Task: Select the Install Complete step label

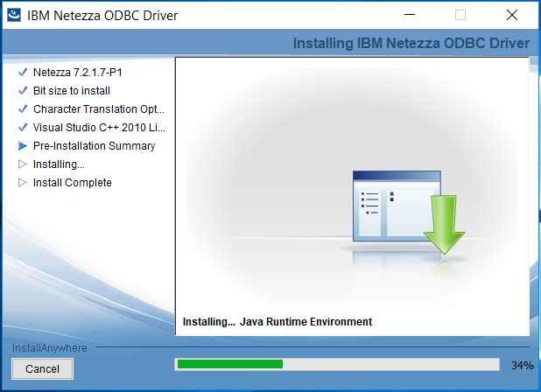Action: tap(73, 183)
